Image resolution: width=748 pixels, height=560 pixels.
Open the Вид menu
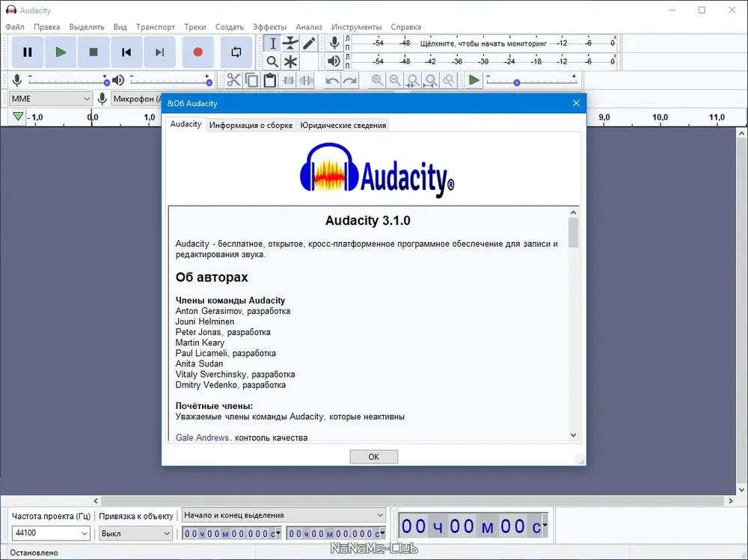tap(120, 27)
